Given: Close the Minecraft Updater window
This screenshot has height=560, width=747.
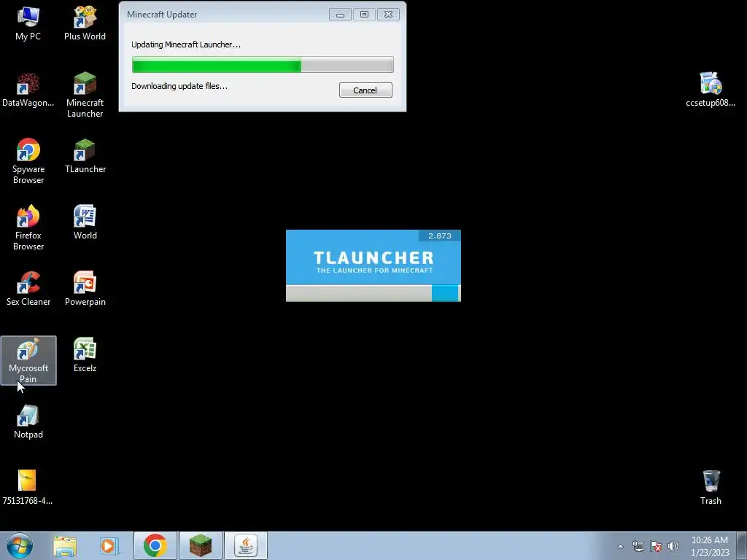Looking at the screenshot, I should point(388,15).
